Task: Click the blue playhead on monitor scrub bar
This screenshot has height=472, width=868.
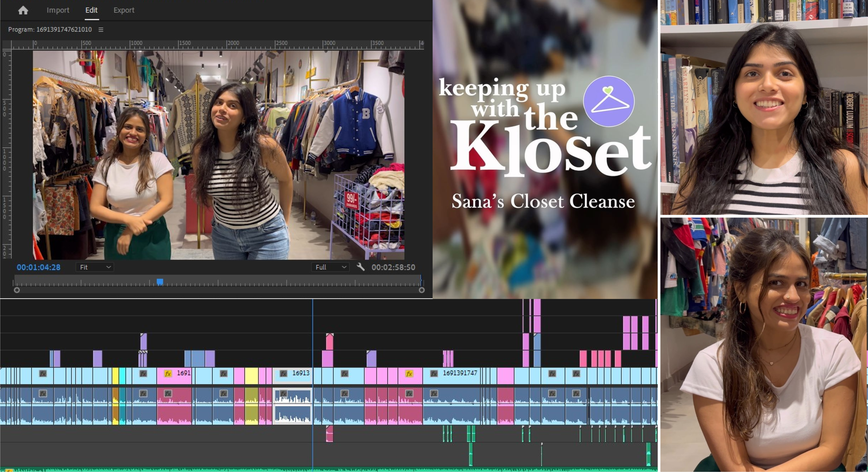Action: (x=160, y=282)
